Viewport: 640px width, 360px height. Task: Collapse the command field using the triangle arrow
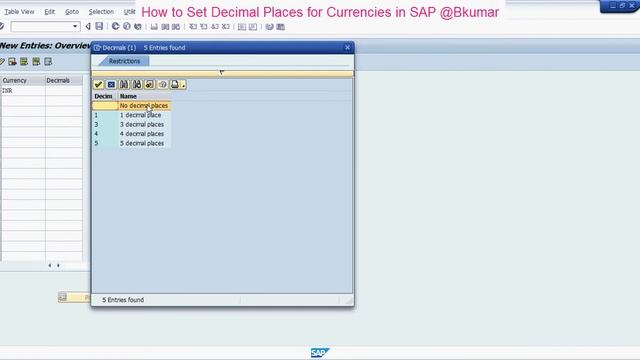[x=87, y=27]
